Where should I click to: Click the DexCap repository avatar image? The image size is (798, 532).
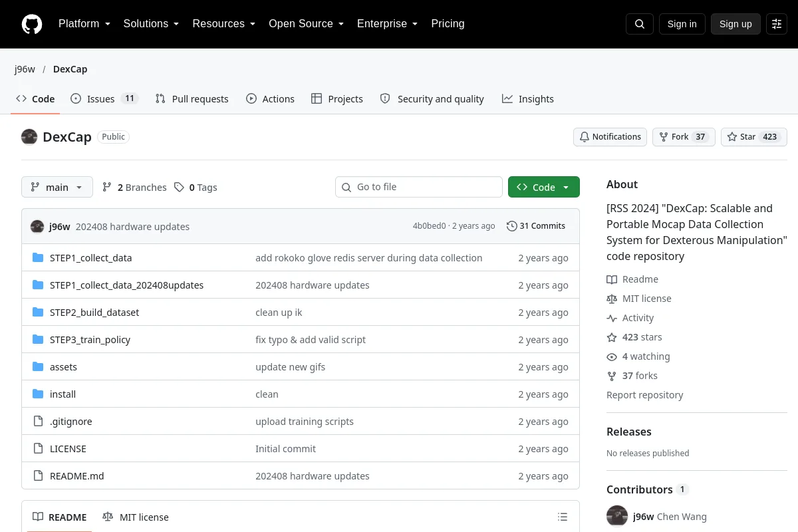click(x=29, y=137)
